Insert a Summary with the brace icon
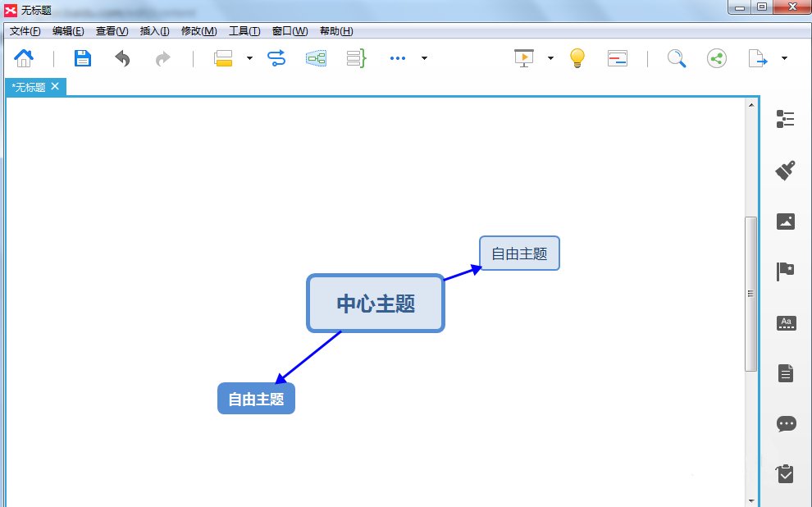Image resolution: width=812 pixels, height=507 pixels. tap(355, 58)
